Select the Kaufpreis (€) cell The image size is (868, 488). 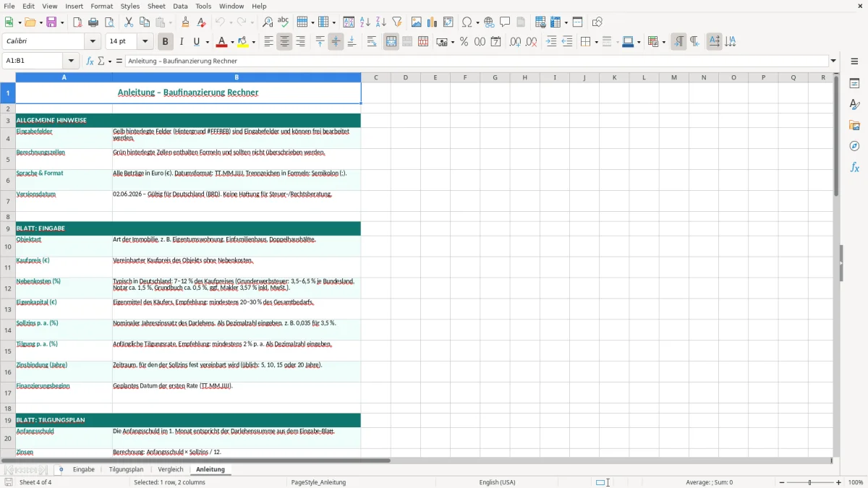64,267
